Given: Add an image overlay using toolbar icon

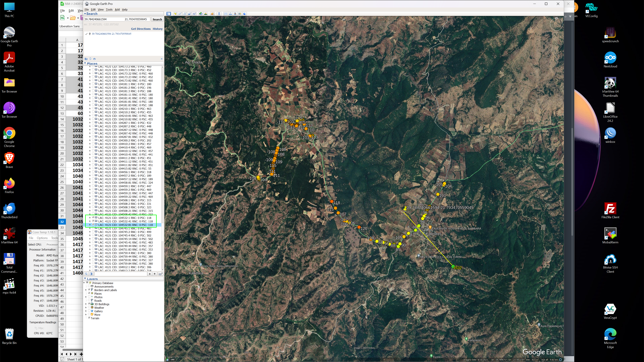Looking at the screenshot, I should pyautogui.click(x=190, y=14).
